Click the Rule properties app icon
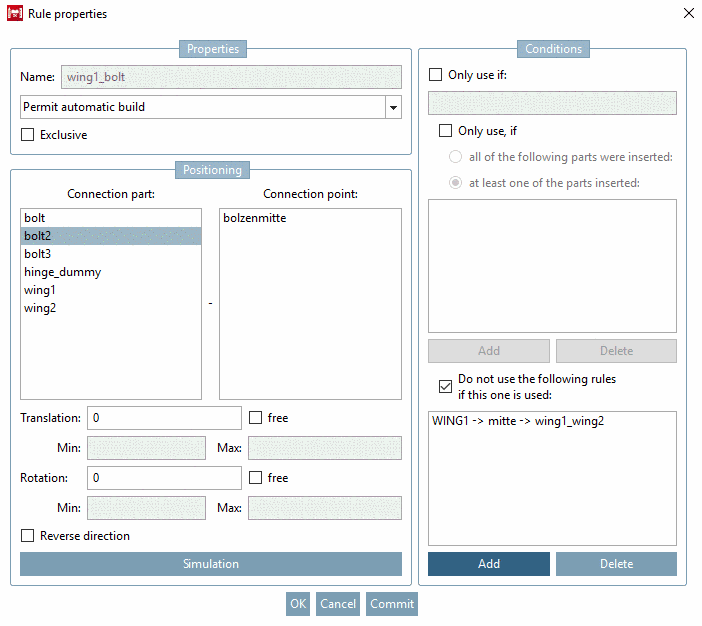 coord(16,14)
